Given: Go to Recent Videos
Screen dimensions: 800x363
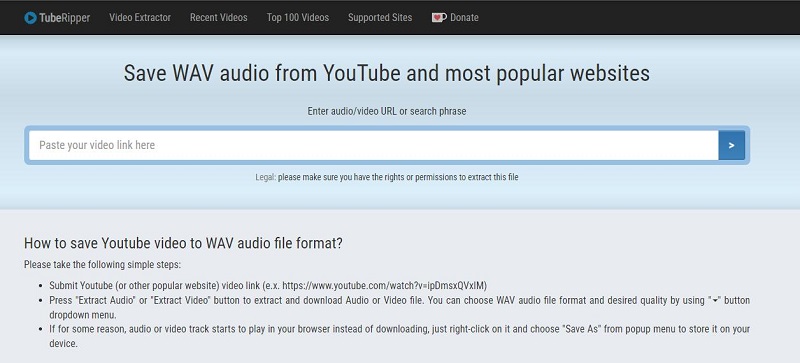Looking at the screenshot, I should [218, 17].
